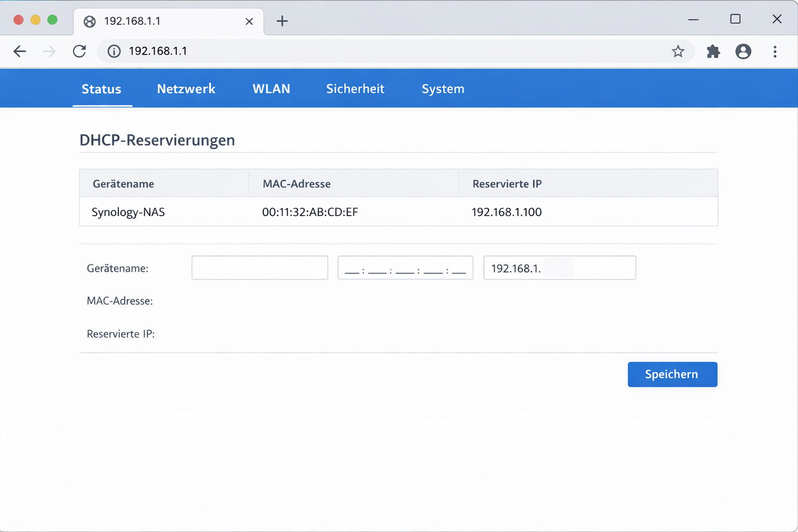The height and width of the screenshot is (532, 798).
Task: Open the browser menu with three dots
Action: pos(775,51)
